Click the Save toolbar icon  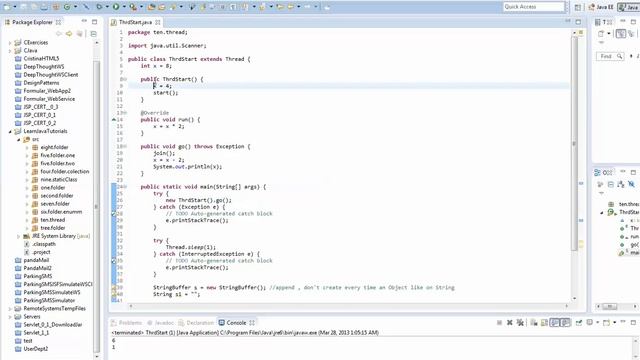(24, 7)
